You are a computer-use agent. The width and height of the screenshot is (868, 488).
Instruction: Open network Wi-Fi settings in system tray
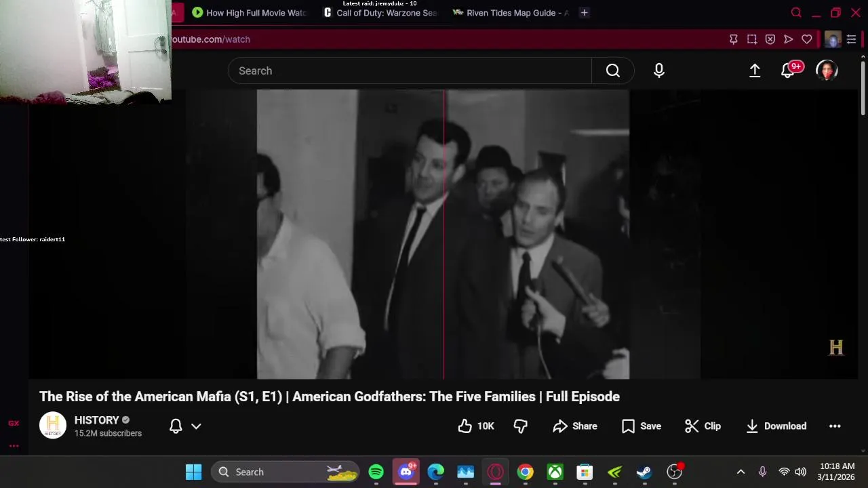click(x=784, y=472)
